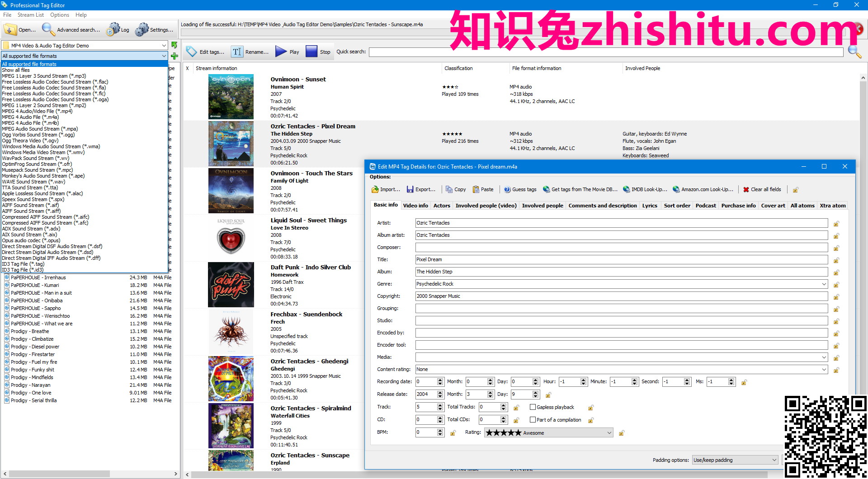Toggle the lock icon beside BPM field
This screenshot has height=479, width=868.
click(x=453, y=433)
